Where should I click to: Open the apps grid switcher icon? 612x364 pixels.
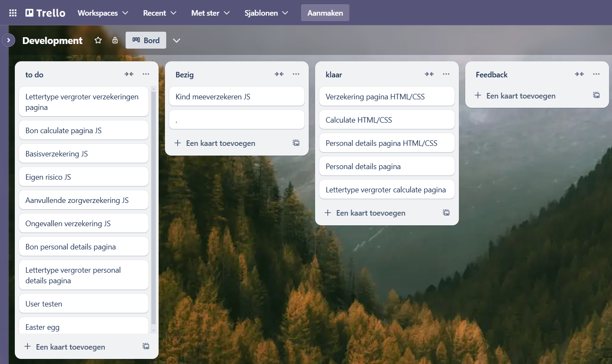coord(13,13)
